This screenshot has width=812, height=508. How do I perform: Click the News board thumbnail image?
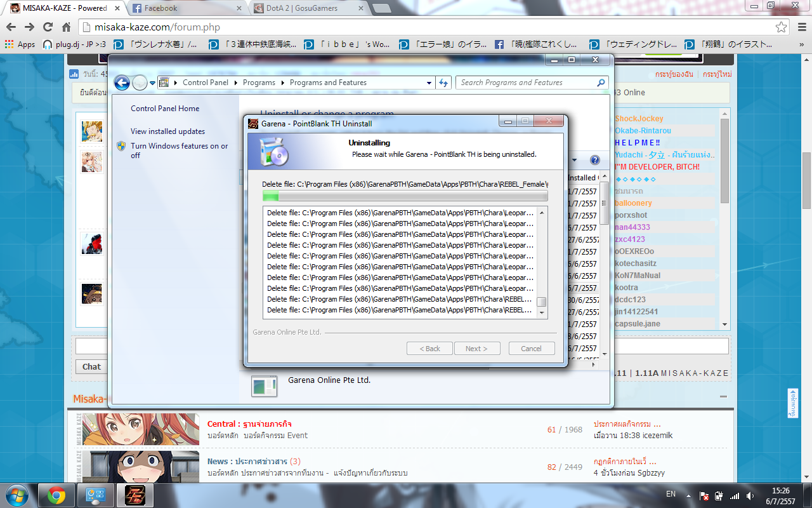pos(140,467)
